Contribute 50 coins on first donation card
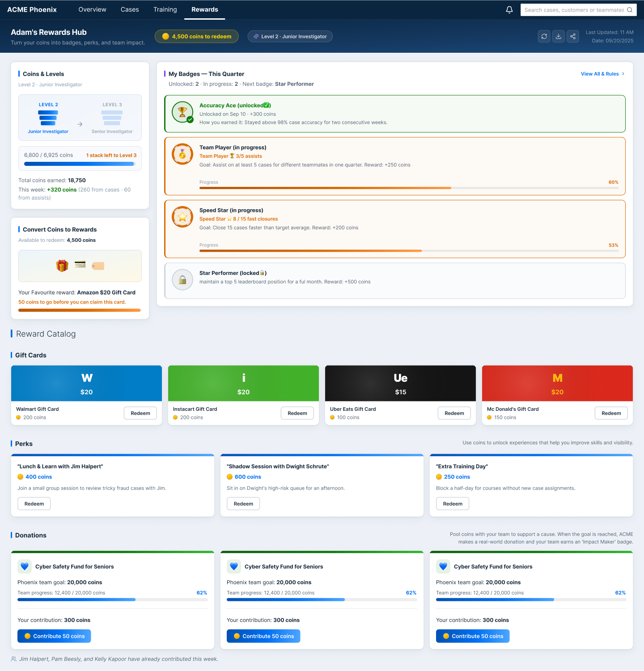 (x=54, y=636)
